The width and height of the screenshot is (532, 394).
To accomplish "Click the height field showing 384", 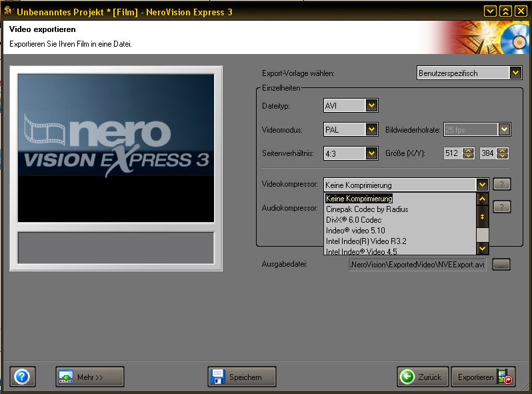I will (488, 153).
